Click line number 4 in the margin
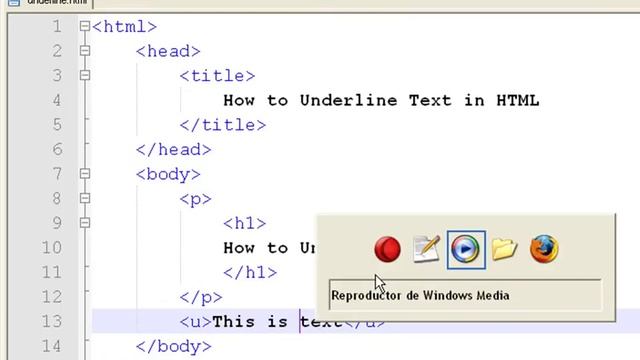Viewport: 640px width, 360px height. [x=57, y=100]
